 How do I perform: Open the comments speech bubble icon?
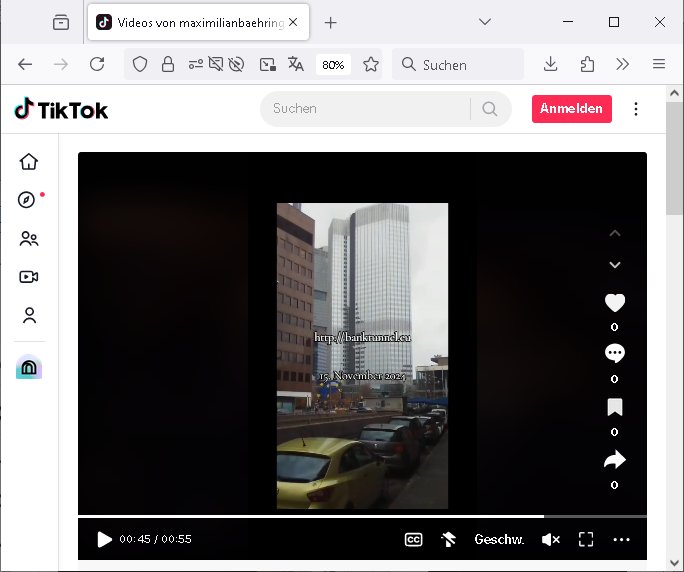(x=615, y=353)
